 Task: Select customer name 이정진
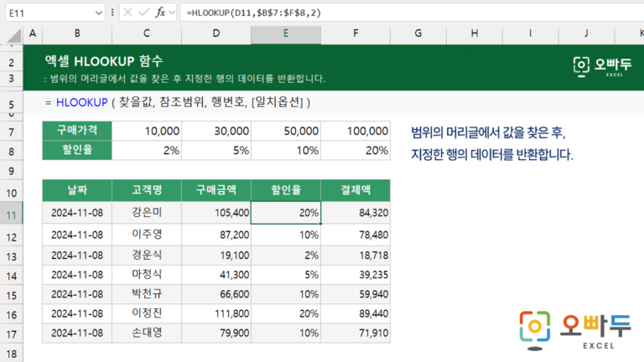tap(146, 313)
